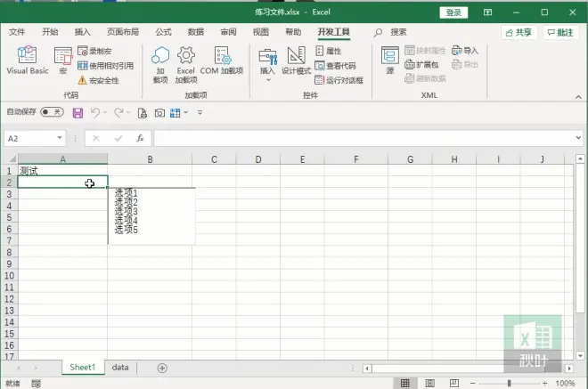Switch to the Data (数据) tab
Screen dimensions: 588x389
[x=196, y=32]
